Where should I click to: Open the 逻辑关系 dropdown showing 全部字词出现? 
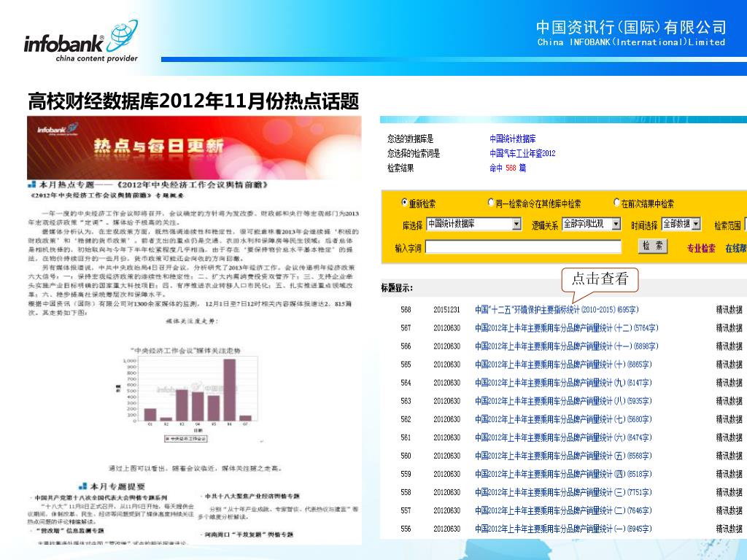(591, 224)
